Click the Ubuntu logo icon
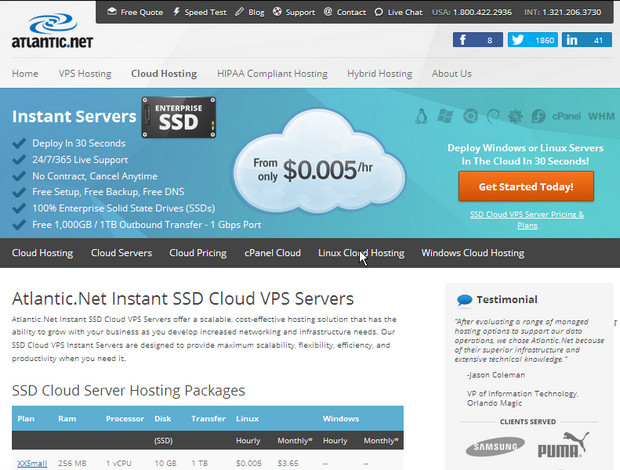 [x=471, y=116]
